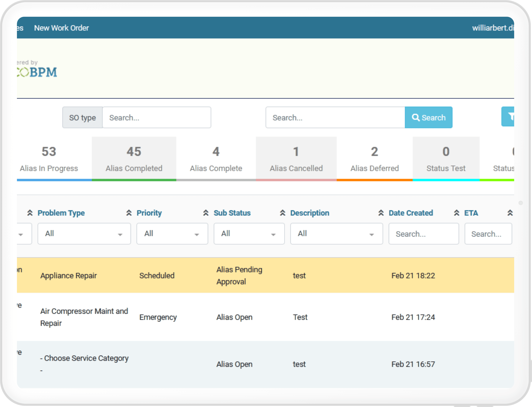Click the Scheduled priority cell

pyautogui.click(x=157, y=276)
